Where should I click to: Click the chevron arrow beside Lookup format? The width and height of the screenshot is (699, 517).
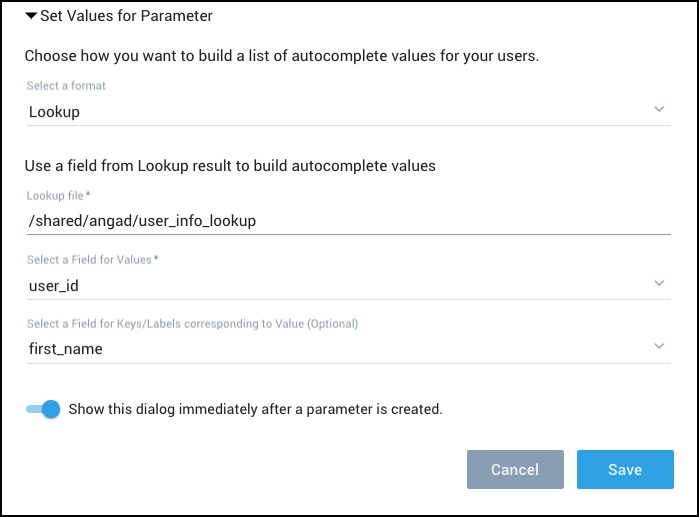[659, 109]
